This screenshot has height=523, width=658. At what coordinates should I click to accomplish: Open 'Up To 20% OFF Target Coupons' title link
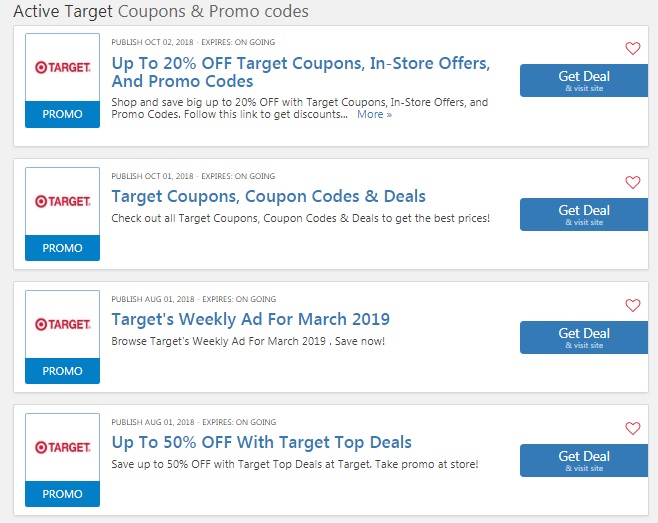pos(300,72)
